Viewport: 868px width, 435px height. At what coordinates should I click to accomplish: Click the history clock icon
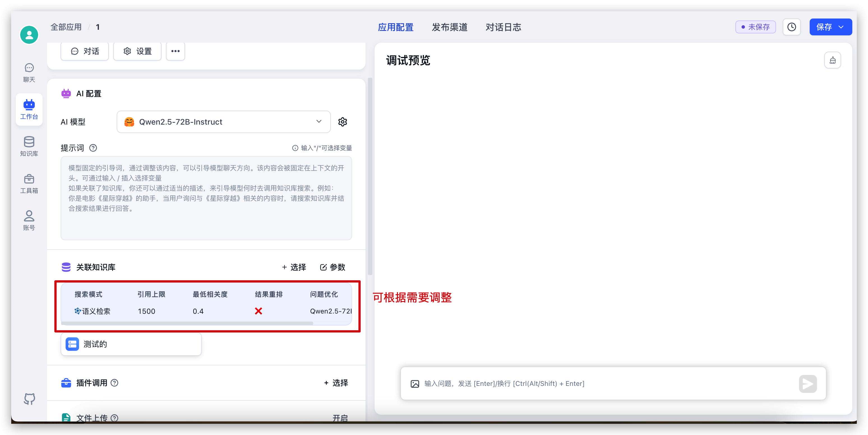791,27
